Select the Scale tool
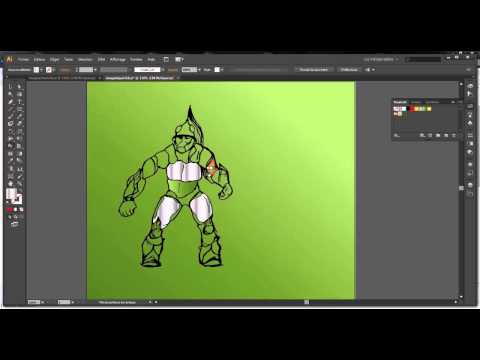The height and width of the screenshot is (360, 480). 20,131
